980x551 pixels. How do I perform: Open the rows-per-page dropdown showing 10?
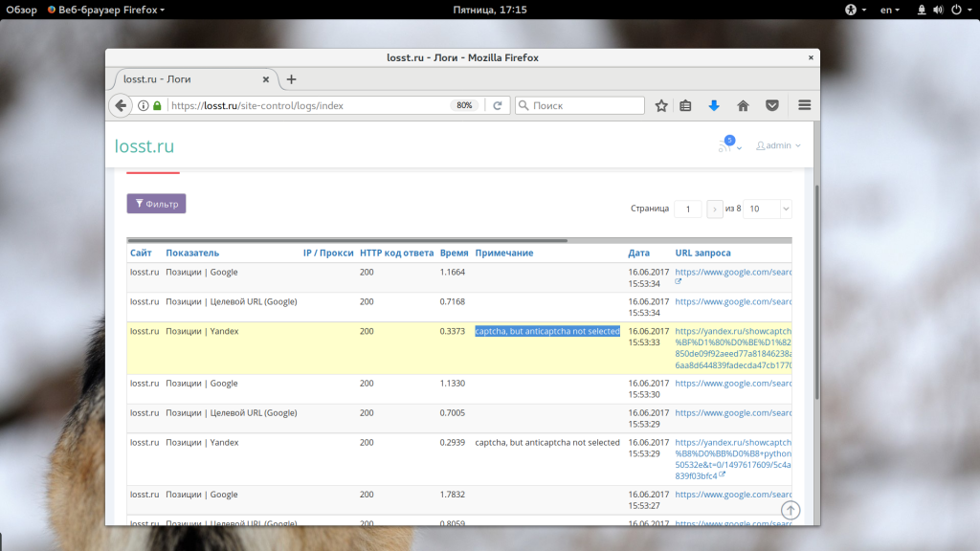pos(768,209)
